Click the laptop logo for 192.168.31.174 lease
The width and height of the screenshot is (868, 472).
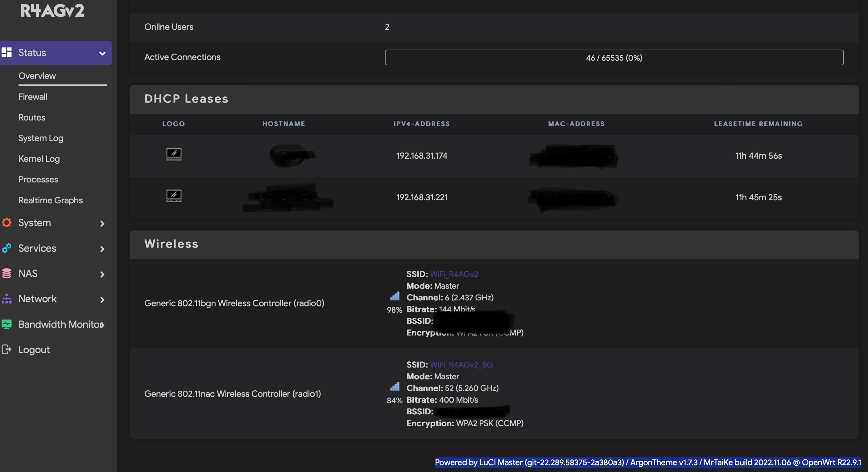174,154
